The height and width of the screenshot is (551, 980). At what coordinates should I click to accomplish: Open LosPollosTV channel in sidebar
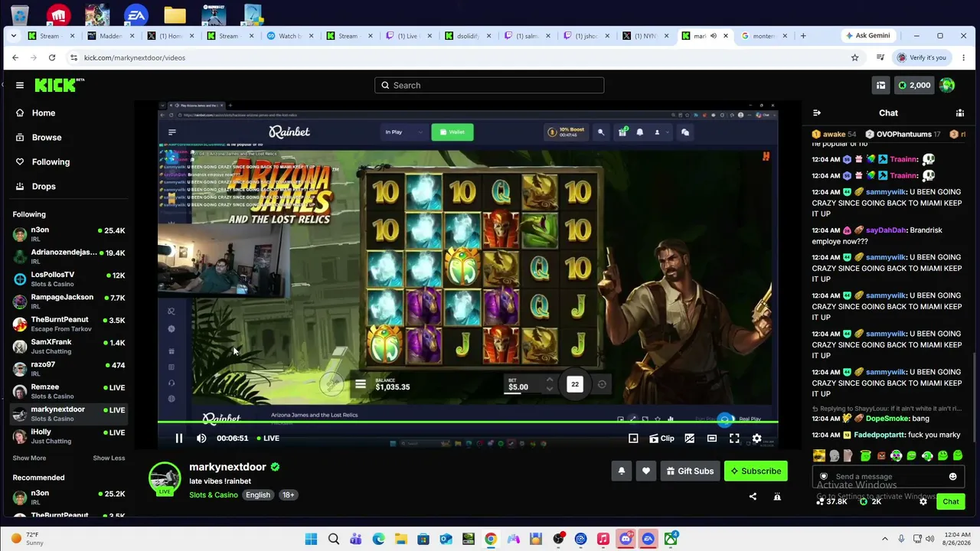point(68,279)
